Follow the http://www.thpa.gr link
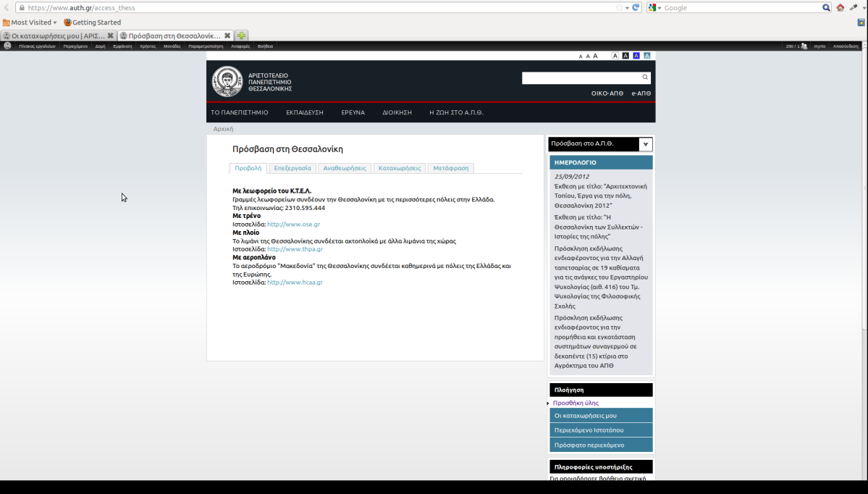 (x=295, y=249)
